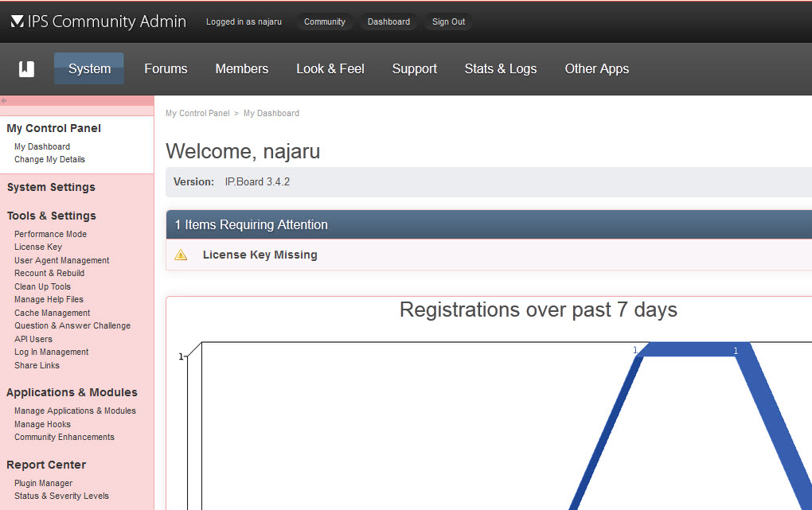812x510 pixels.
Task: Collapse the Report Center section
Action: click(x=46, y=465)
